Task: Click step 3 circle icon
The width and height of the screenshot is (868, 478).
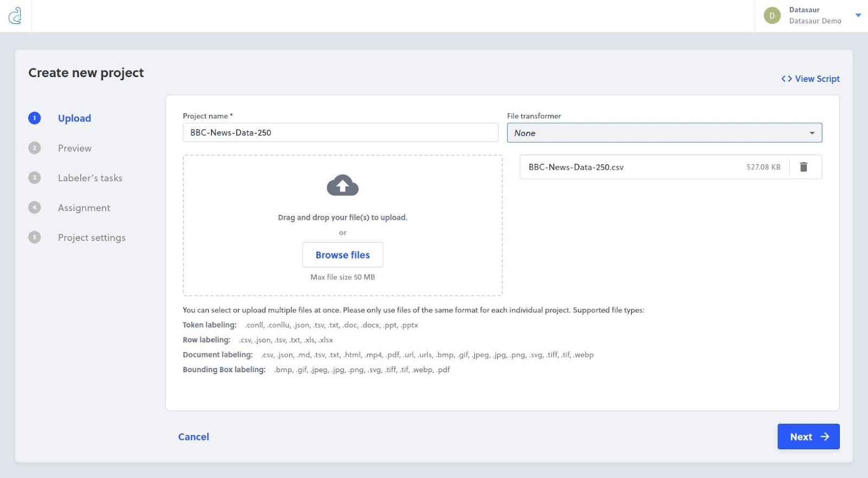Action: tap(34, 177)
